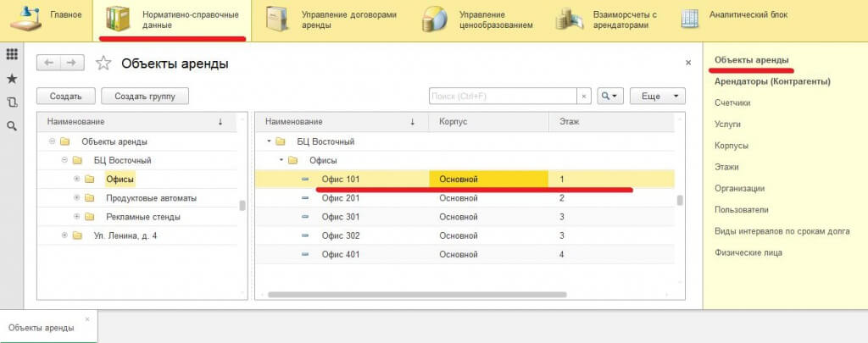Click the item icon of Офис 201
Image resolution: width=868 pixels, height=343 pixels.
tap(305, 198)
